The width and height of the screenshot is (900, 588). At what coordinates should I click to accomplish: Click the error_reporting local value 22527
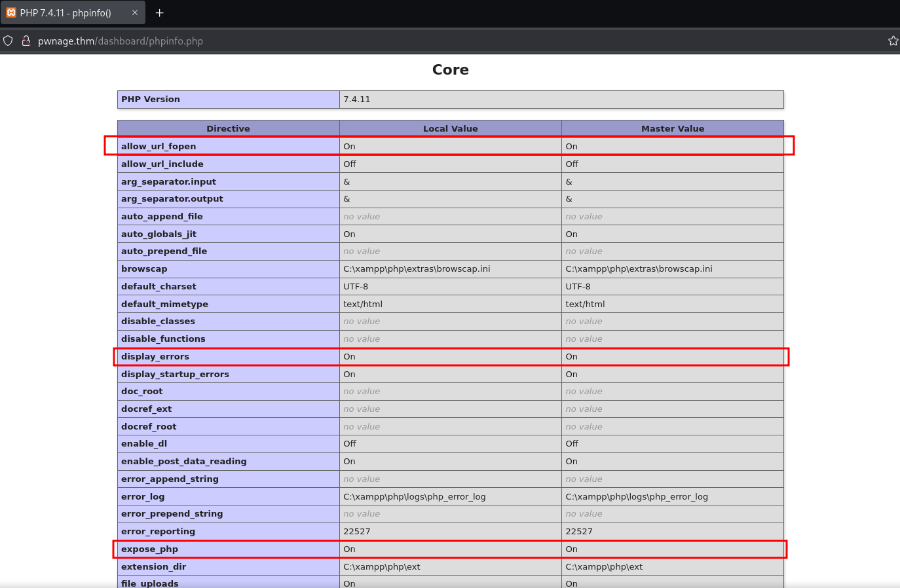click(x=357, y=531)
